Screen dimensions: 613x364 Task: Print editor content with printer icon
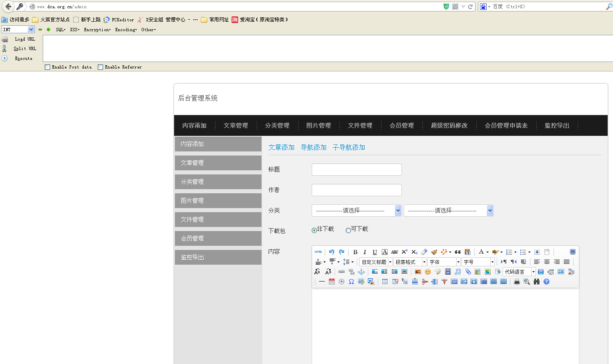(517, 282)
